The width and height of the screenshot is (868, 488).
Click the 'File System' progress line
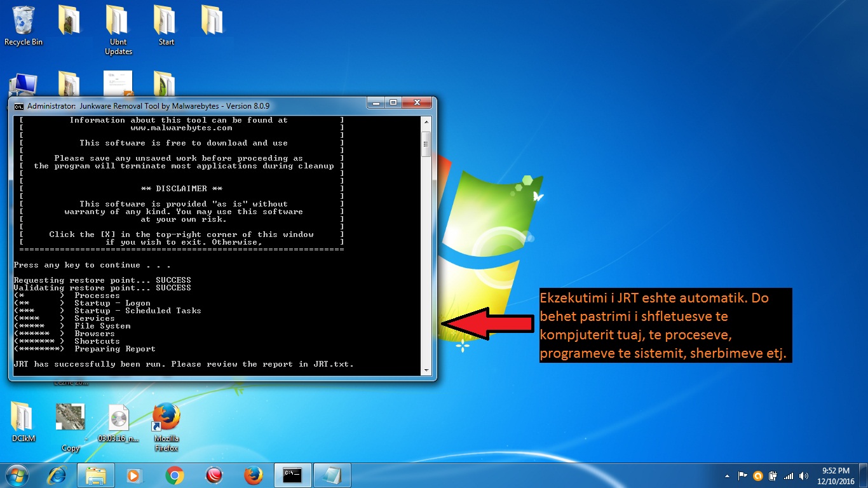pyautogui.click(x=72, y=326)
